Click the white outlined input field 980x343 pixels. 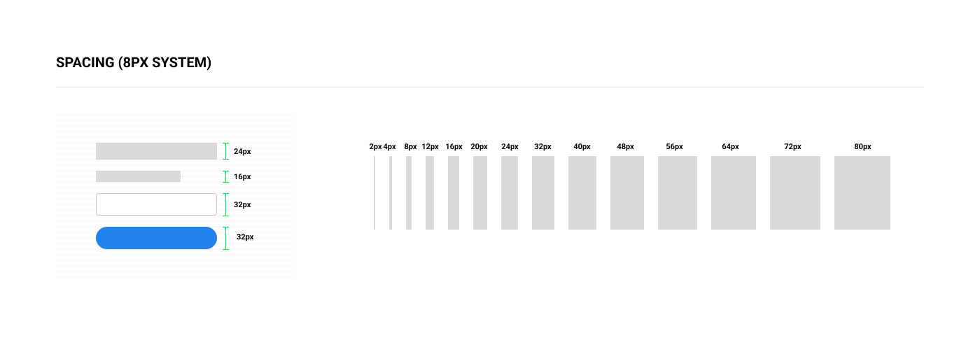(x=156, y=204)
